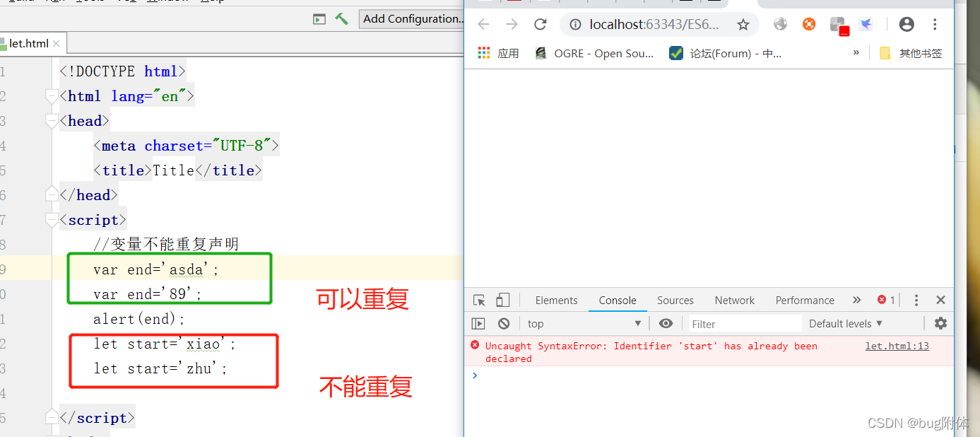Screen dimensions: 980x437
Task: Click the live expression eye icon
Action: point(666,323)
